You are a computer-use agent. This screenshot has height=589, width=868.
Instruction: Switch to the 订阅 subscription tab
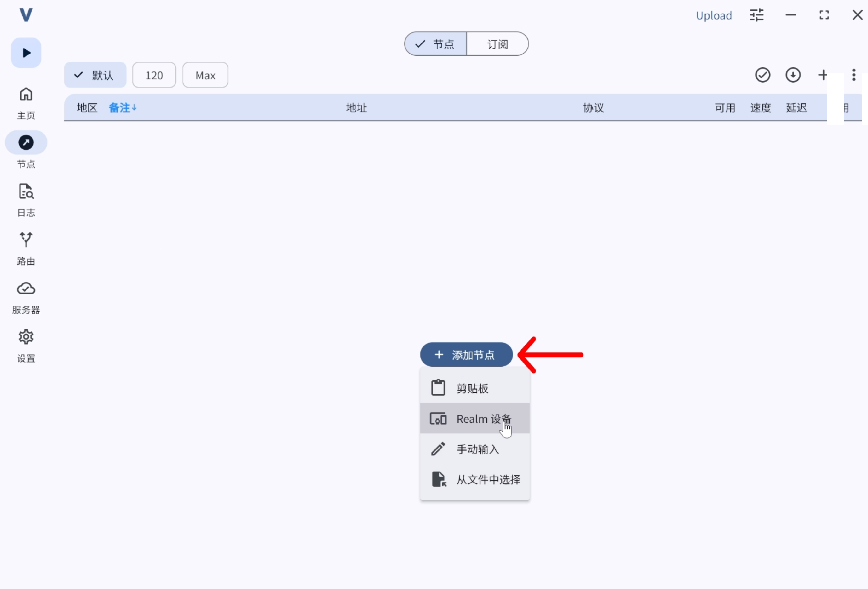[x=497, y=44]
